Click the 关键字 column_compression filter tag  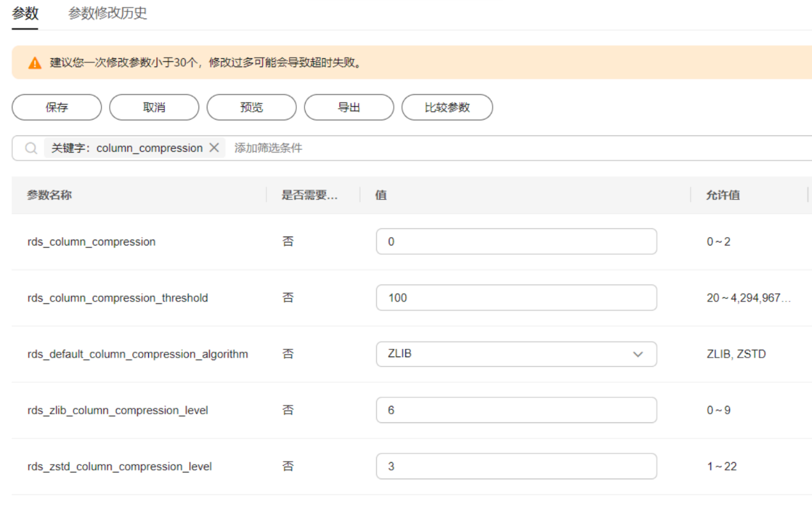(x=127, y=148)
